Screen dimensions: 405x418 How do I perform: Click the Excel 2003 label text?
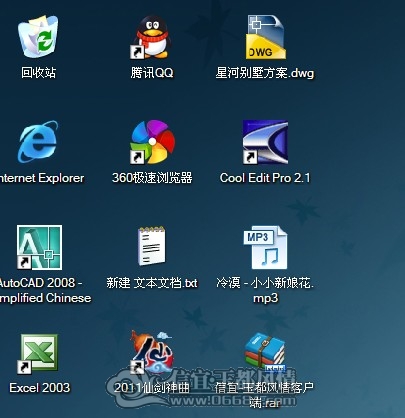[x=40, y=388]
